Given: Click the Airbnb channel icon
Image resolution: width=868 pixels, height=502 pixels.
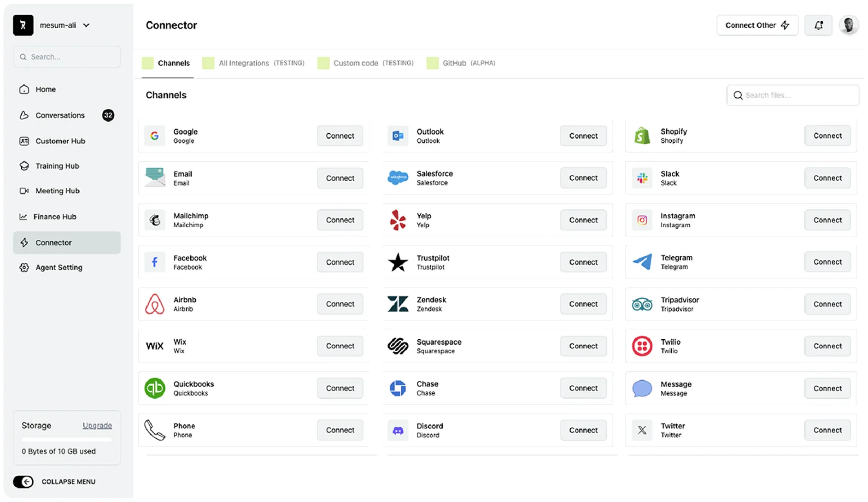Looking at the screenshot, I should 155,304.
